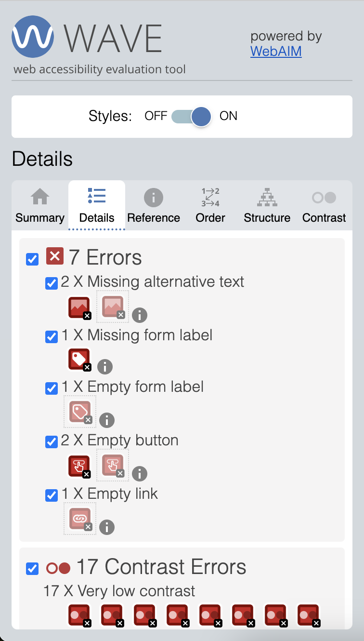Image resolution: width=364 pixels, height=641 pixels.
Task: Click the Empty form label error icon
Action: point(79,412)
